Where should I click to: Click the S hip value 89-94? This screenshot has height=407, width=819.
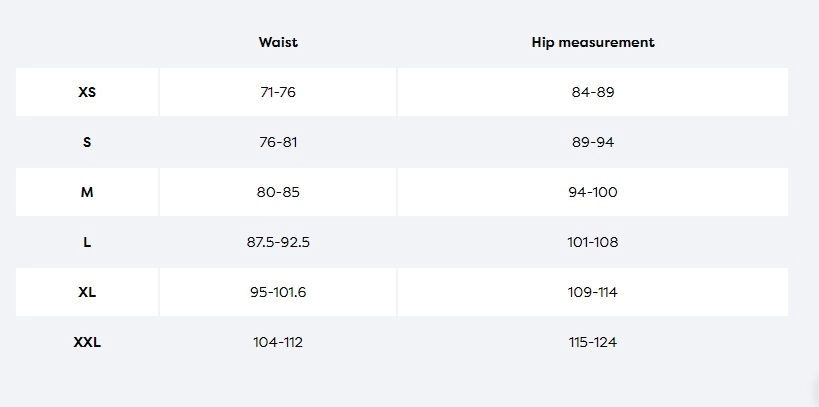593,142
